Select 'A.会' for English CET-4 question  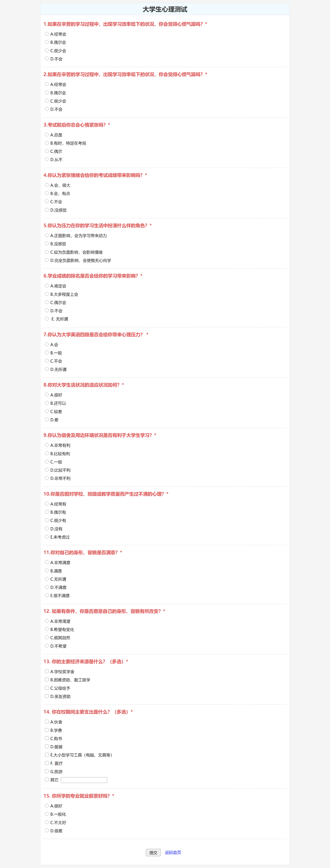[47, 344]
